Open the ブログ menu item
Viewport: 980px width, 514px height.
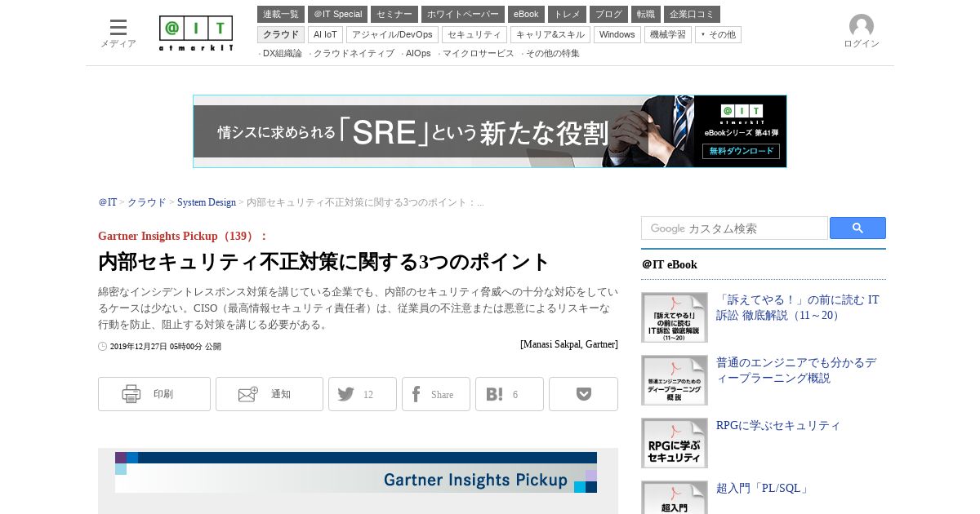(x=608, y=14)
